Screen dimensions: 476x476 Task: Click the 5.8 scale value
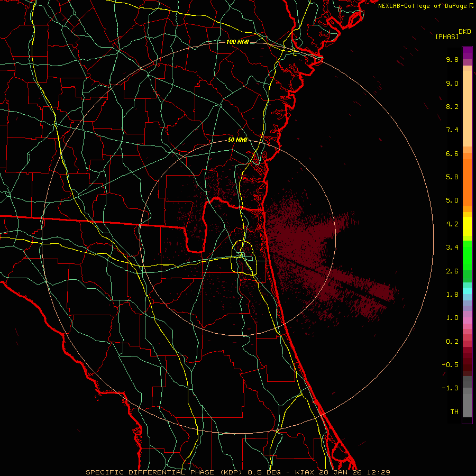click(452, 177)
